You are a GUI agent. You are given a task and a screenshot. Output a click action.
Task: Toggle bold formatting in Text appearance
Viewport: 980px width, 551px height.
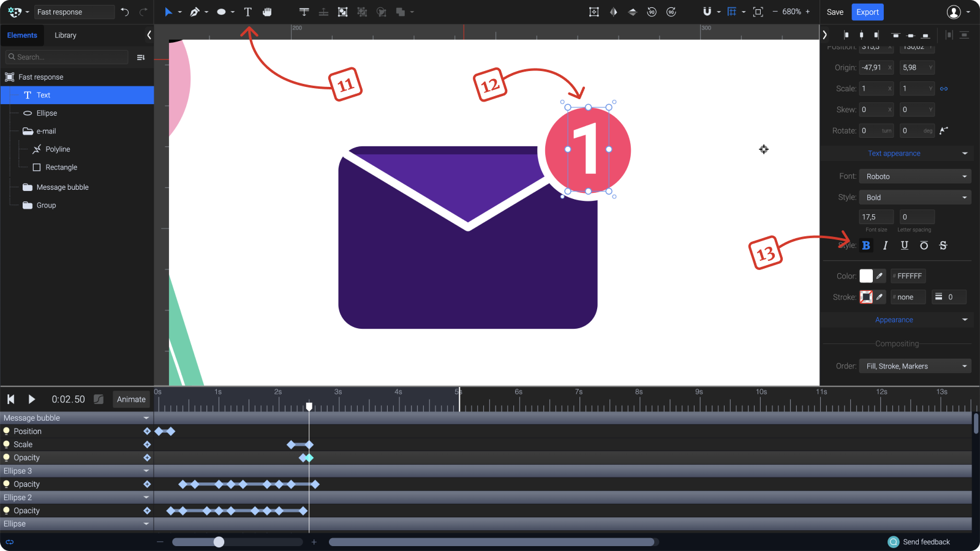(x=865, y=245)
